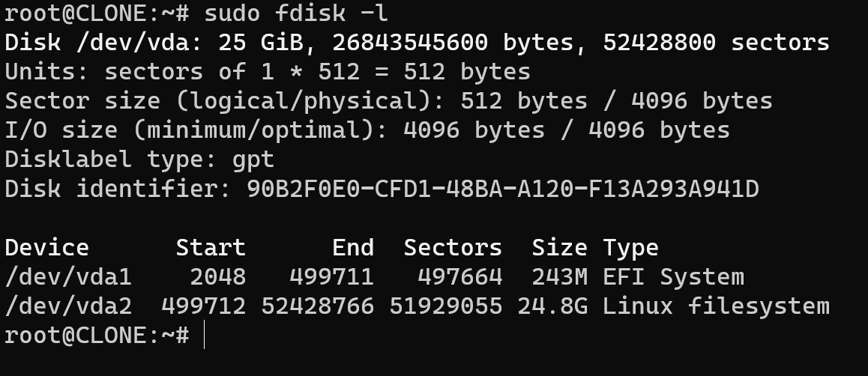Click the sudo fdisk -l command text

click(295, 13)
